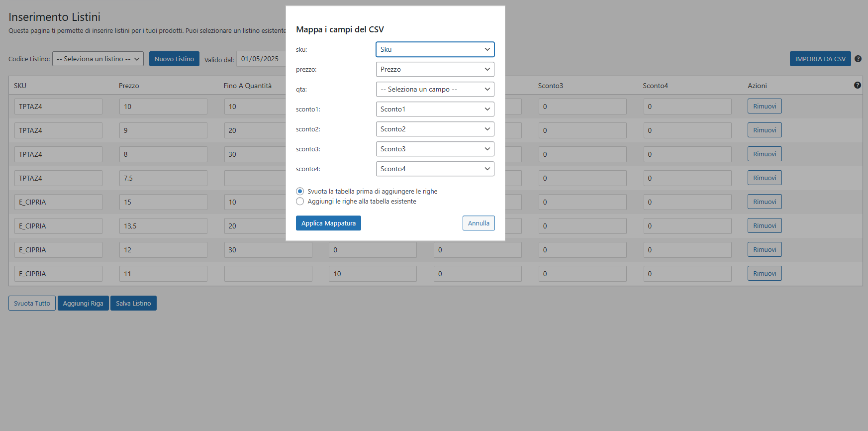Click the Prezzo field containing 13,5
The width and height of the screenshot is (868, 431).
point(163,226)
